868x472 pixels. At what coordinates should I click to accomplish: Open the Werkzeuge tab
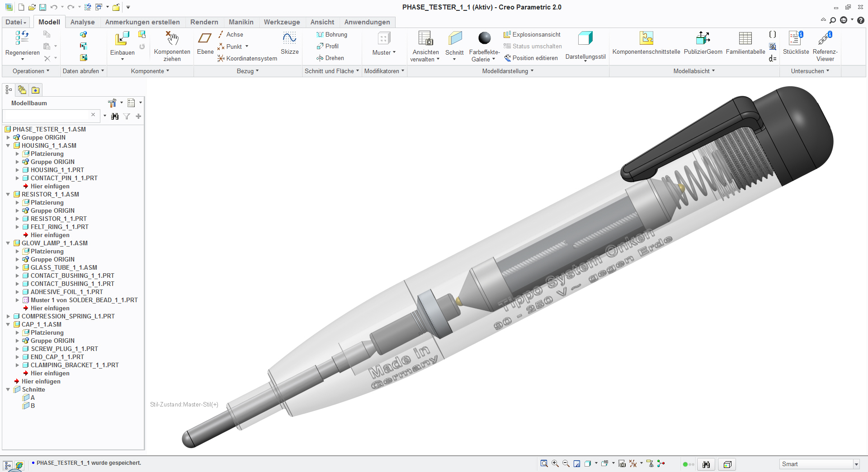coord(282,22)
